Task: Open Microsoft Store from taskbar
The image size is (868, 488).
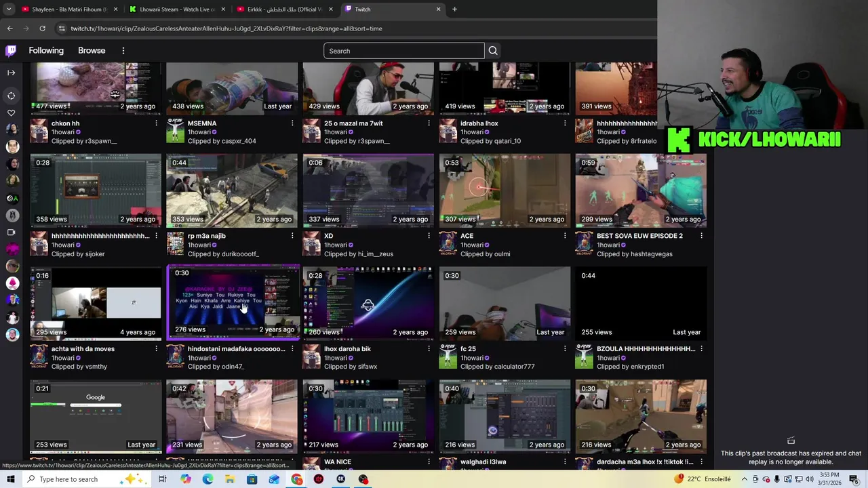Action: 252,479
